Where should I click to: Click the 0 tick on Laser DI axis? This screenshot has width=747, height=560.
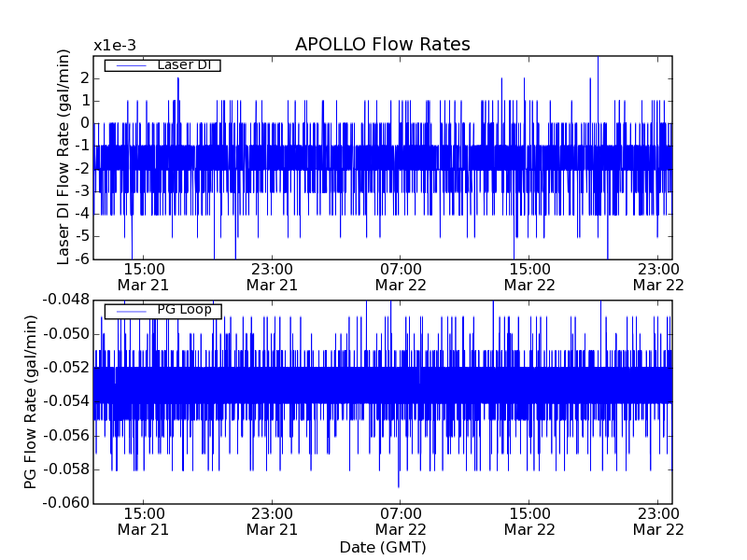tap(84, 122)
